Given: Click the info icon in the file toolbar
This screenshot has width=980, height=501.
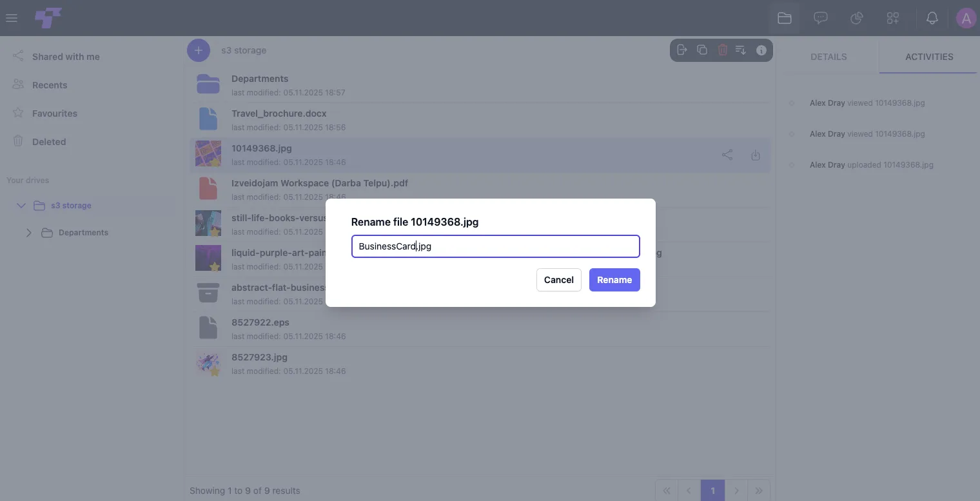Looking at the screenshot, I should (761, 50).
